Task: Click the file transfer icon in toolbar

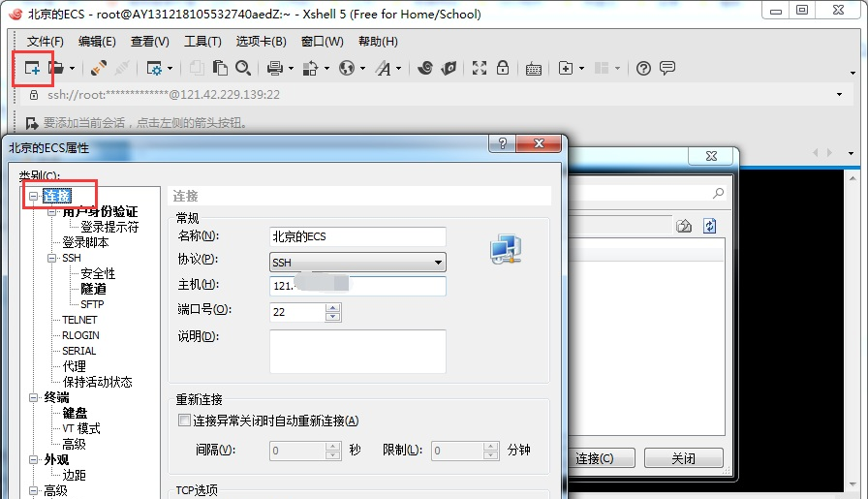Action: pyautogui.click(x=310, y=68)
